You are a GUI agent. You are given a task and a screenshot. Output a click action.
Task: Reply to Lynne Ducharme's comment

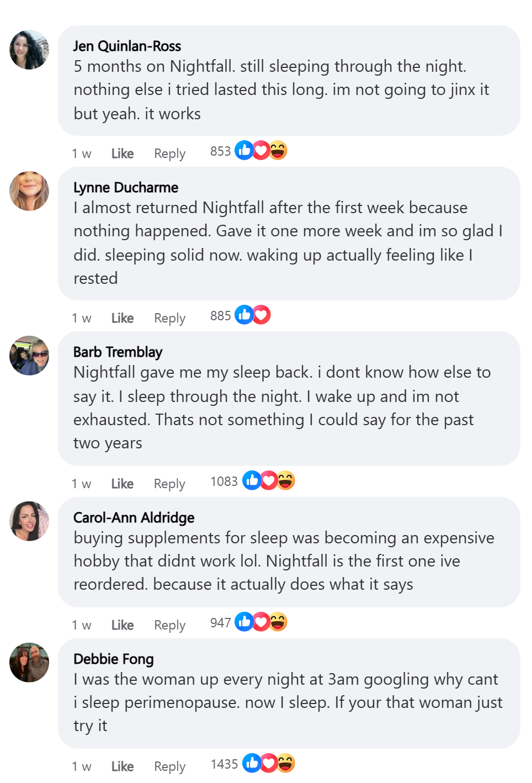[169, 318]
